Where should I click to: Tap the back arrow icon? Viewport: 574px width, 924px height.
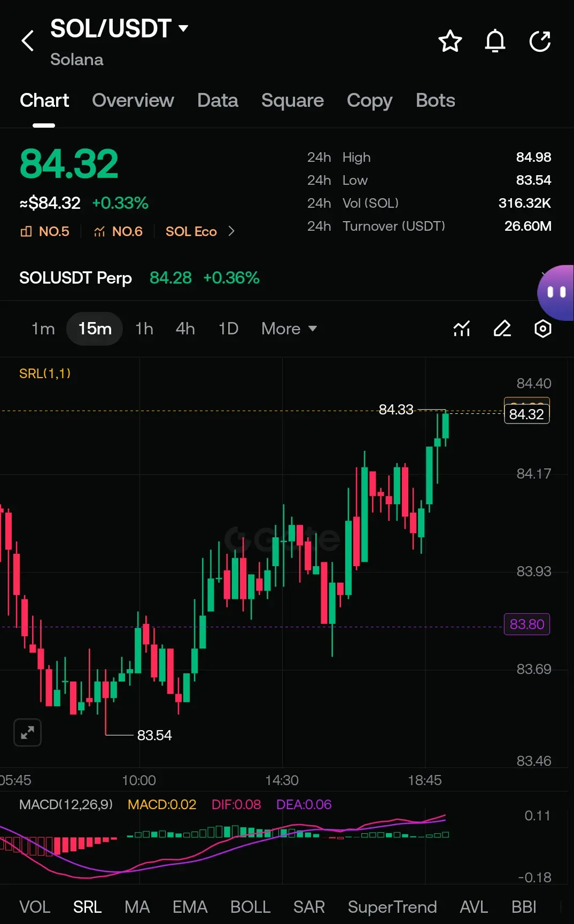(x=28, y=41)
